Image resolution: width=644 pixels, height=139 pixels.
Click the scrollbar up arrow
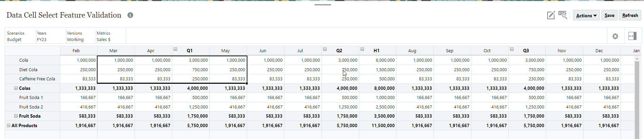click(637, 59)
